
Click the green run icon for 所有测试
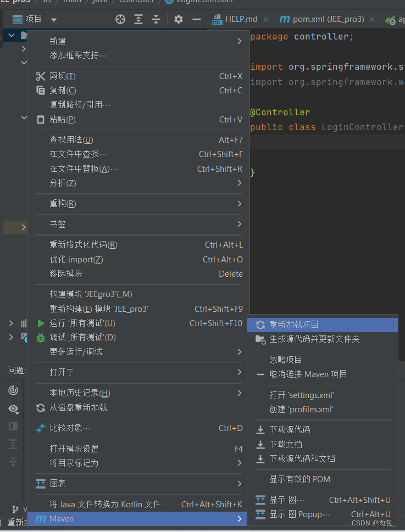point(40,324)
